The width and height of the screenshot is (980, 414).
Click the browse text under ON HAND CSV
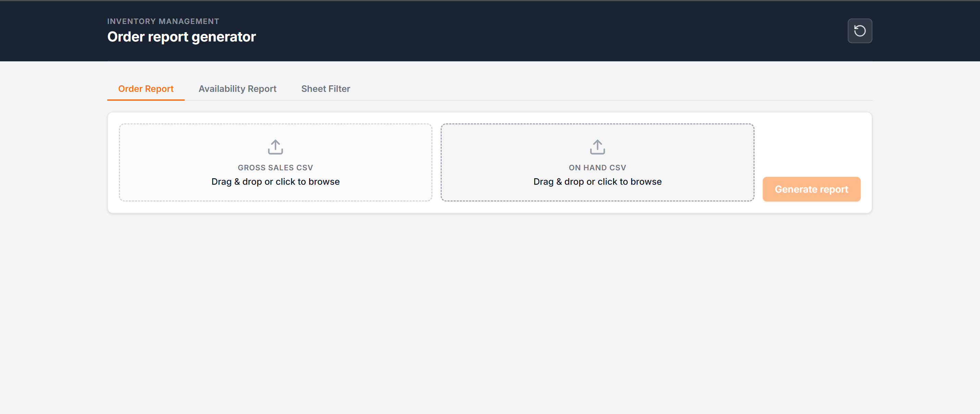[x=597, y=182]
